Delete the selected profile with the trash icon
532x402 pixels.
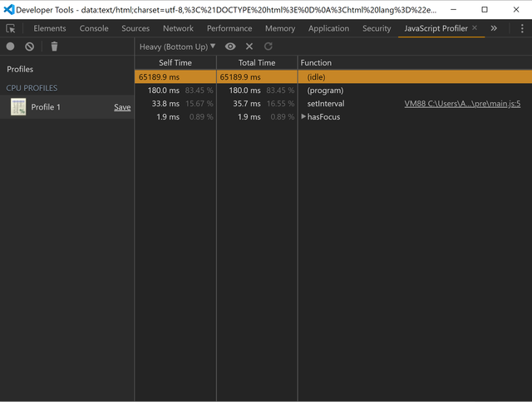click(54, 47)
